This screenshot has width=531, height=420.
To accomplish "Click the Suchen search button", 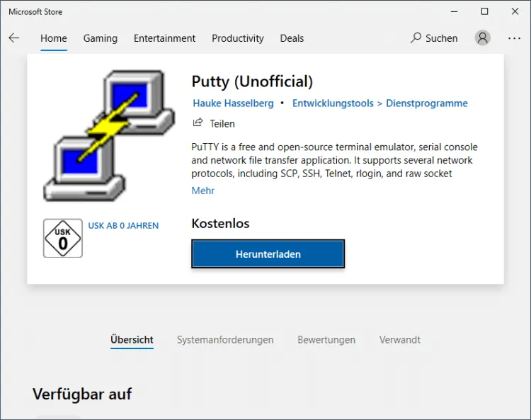I will (434, 38).
